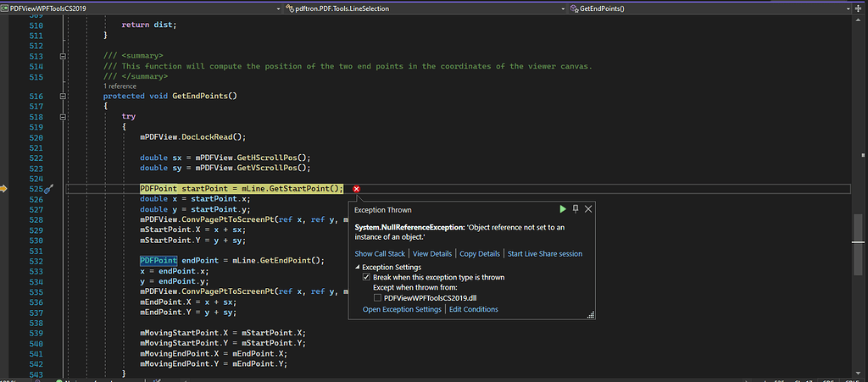
Task: Click 'ConvPagePtToScreenPt' on line 528
Action: 227,220
